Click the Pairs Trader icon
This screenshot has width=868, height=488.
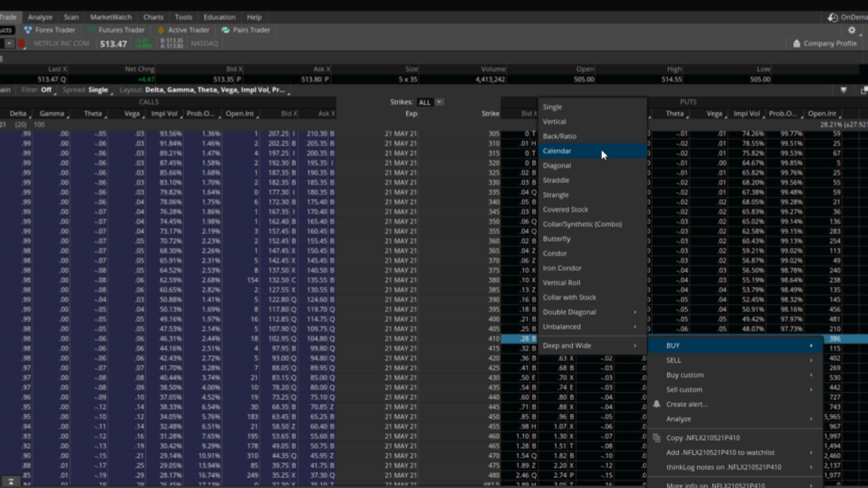tap(225, 30)
